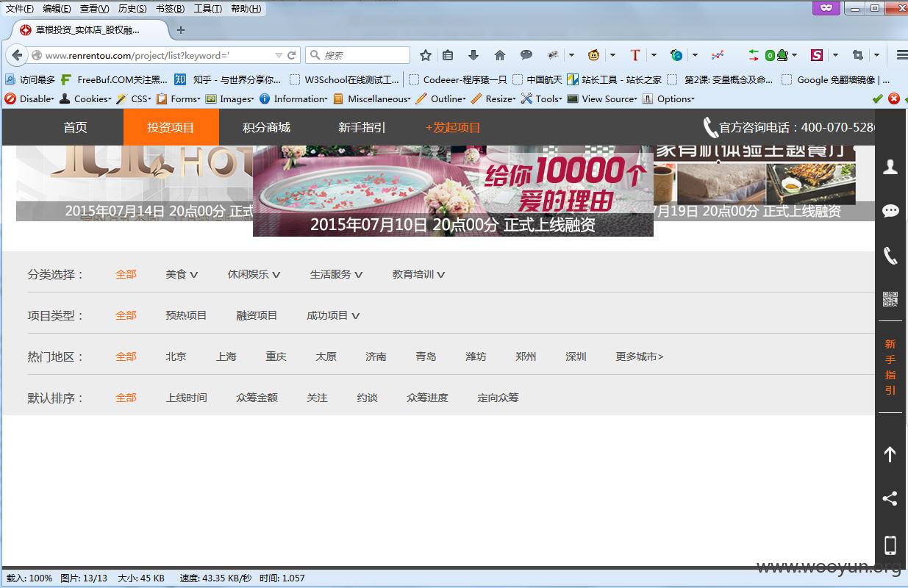The height and width of the screenshot is (588, 908).
Task: Reload the page with the refresh icon
Action: click(292, 55)
